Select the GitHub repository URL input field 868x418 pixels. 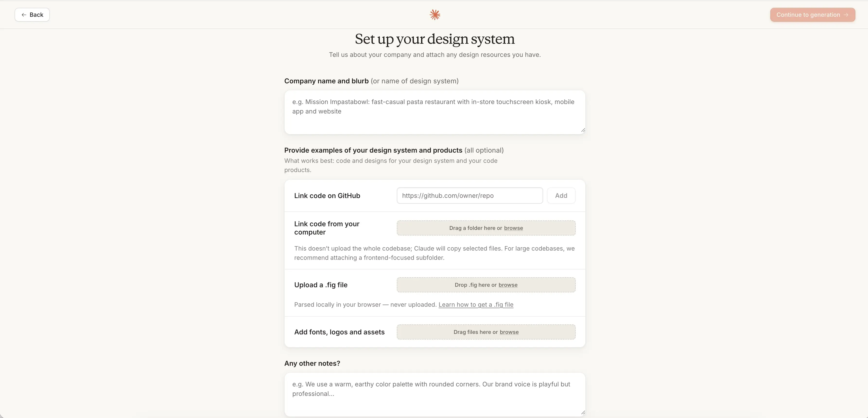tap(469, 196)
